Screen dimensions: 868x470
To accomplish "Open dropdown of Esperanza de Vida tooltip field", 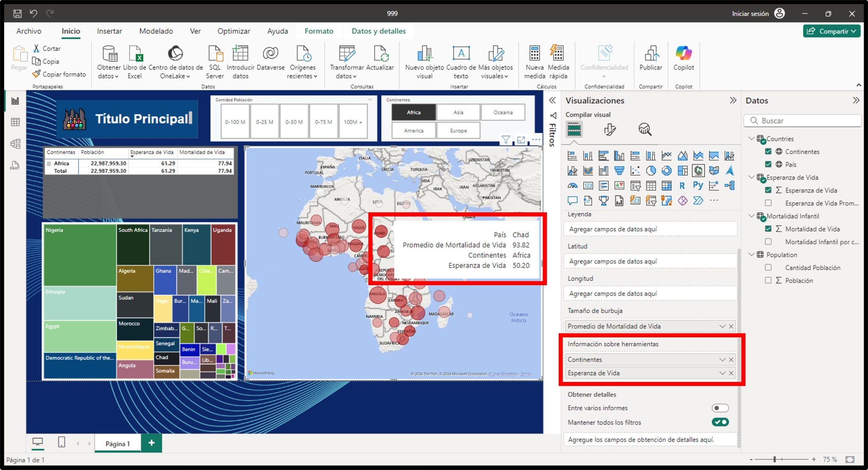I will coord(722,373).
